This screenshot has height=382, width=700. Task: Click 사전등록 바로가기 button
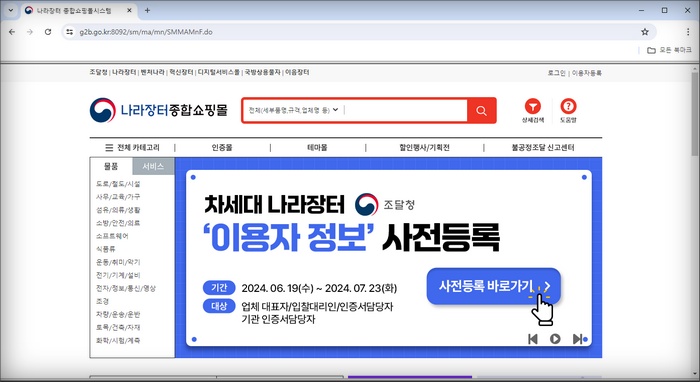click(494, 286)
